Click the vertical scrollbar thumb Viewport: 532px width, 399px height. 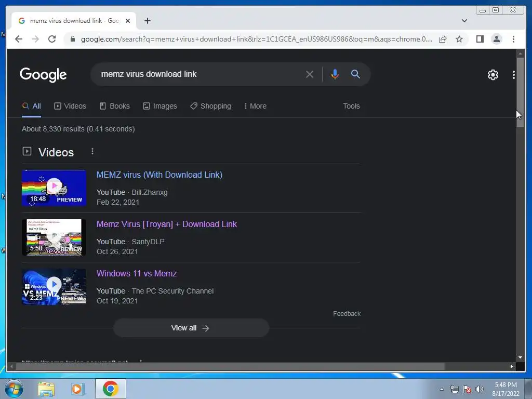[520, 92]
